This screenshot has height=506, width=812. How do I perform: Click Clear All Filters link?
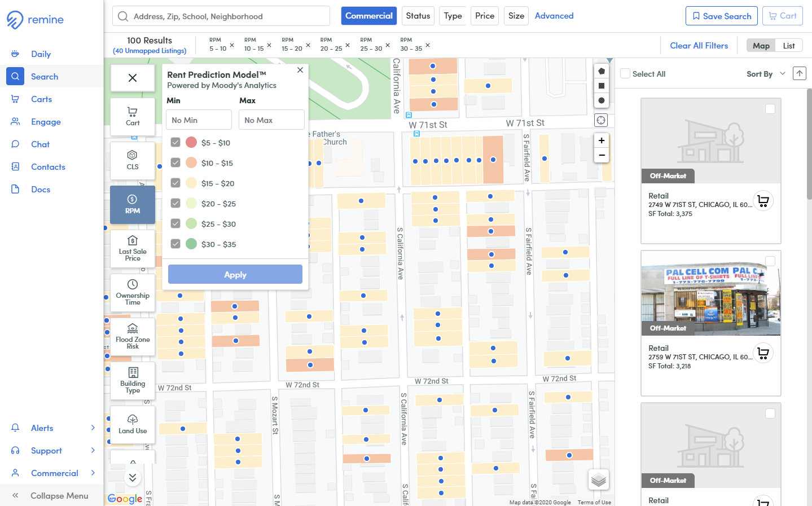coord(699,46)
